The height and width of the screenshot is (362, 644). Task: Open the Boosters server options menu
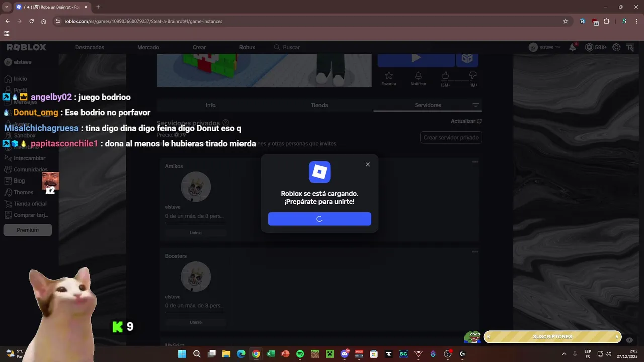(475, 252)
